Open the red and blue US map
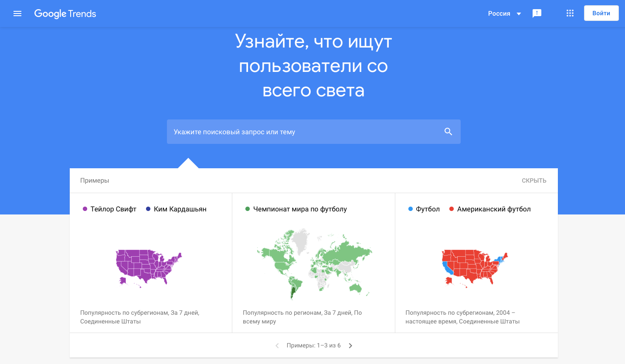Image resolution: width=625 pixels, height=364 pixels. coord(475,268)
